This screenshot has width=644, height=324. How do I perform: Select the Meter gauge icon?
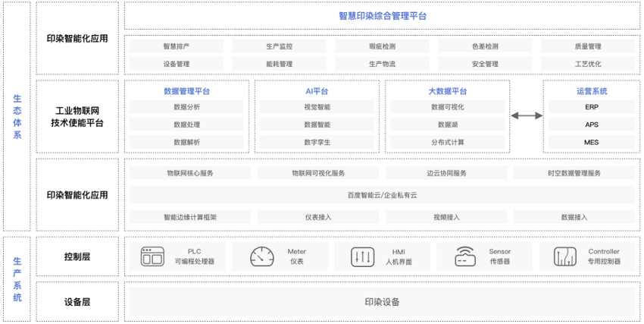pyautogui.click(x=261, y=256)
